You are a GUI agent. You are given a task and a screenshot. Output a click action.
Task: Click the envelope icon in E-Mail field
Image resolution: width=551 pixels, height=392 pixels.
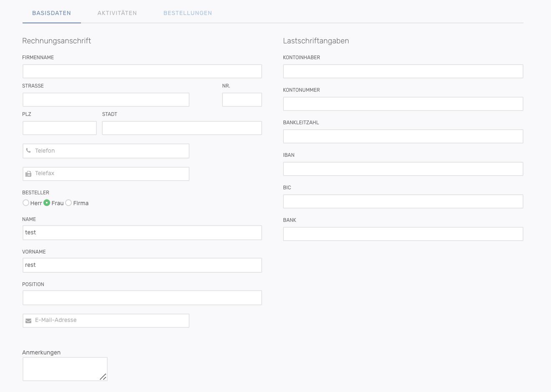[28, 321]
